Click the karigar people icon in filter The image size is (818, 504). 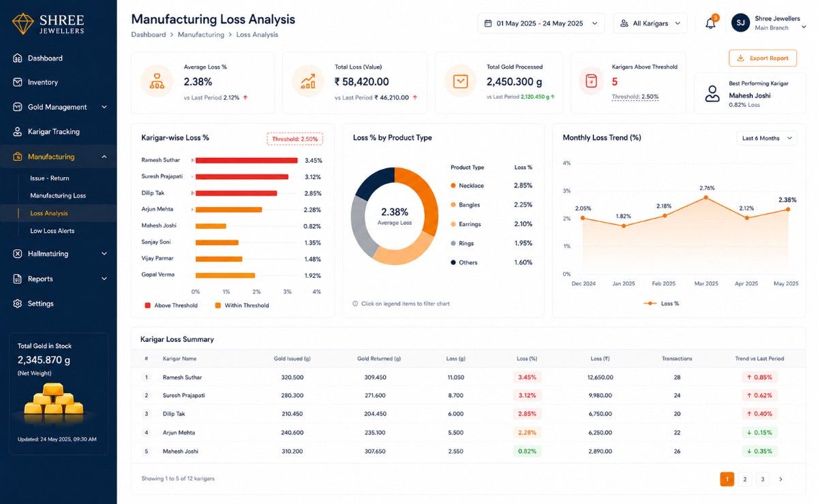point(624,23)
